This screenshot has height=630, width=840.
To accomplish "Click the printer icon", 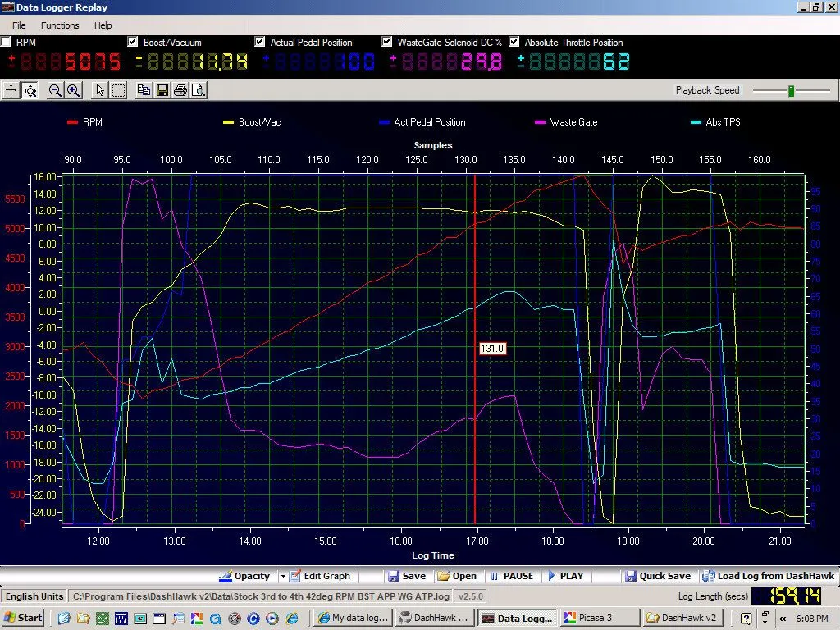I will pos(180,90).
